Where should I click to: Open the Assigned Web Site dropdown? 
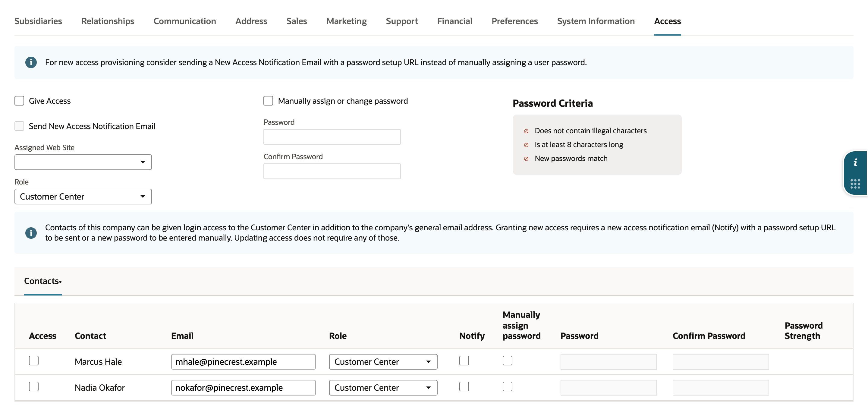click(x=83, y=162)
